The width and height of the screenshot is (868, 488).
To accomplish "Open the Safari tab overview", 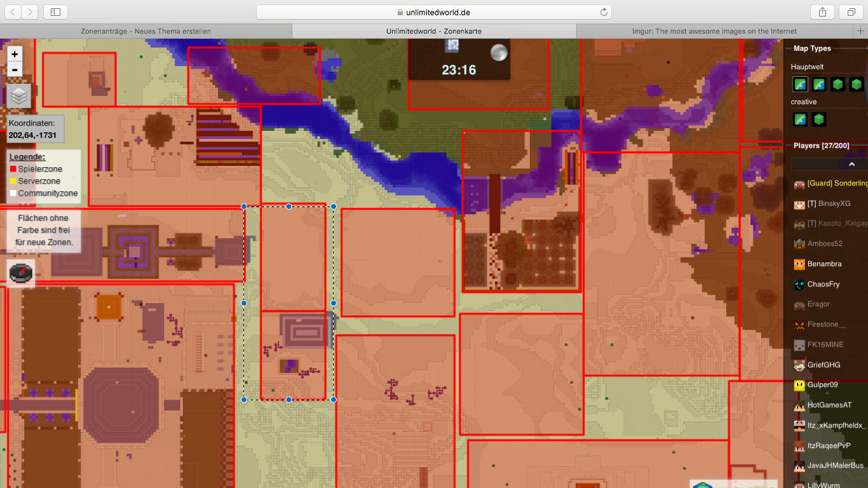I will [x=850, y=12].
